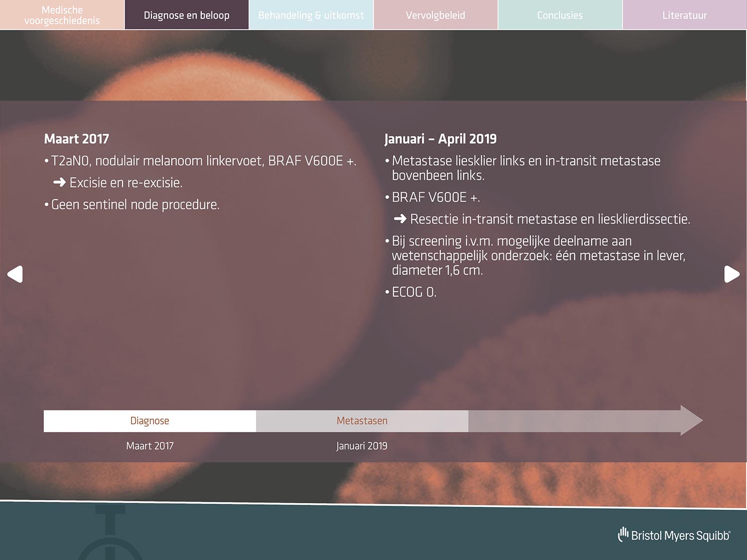
Task: Click 'Resectie in-transit metastase' line
Action: [542, 219]
